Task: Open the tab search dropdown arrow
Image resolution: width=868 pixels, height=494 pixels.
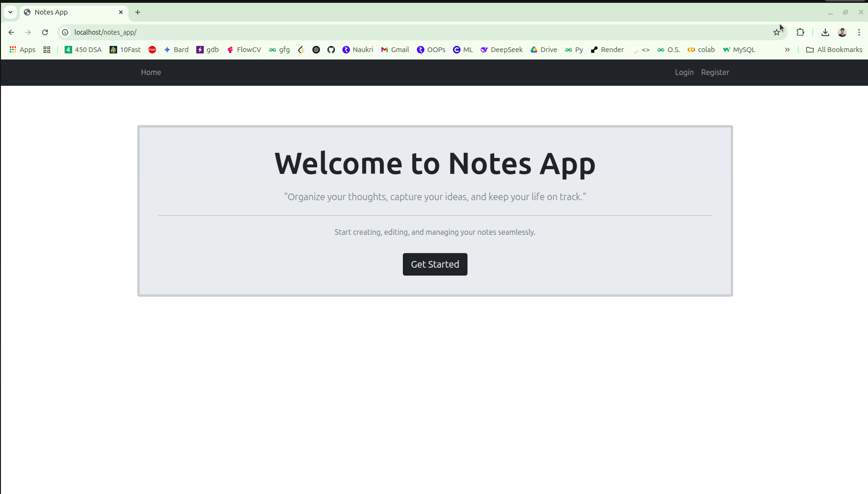Action: (10, 12)
